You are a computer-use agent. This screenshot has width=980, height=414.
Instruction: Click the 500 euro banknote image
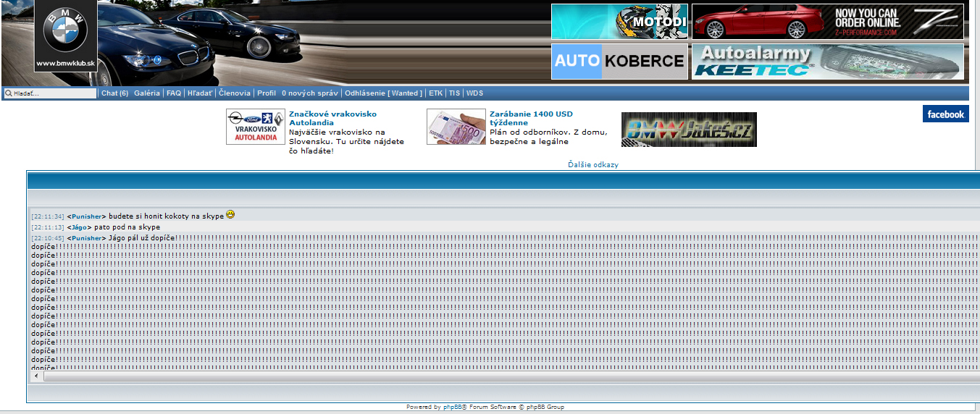(456, 127)
